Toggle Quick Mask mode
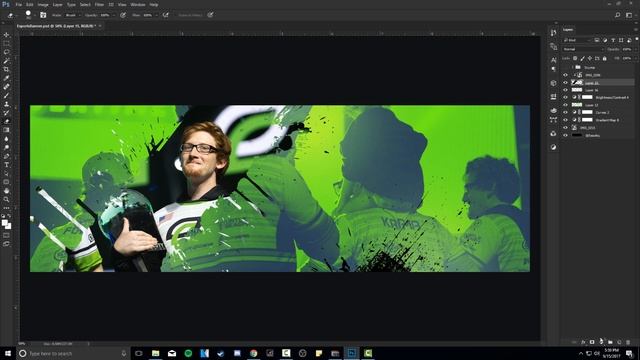The image size is (640, 360). click(x=7, y=235)
